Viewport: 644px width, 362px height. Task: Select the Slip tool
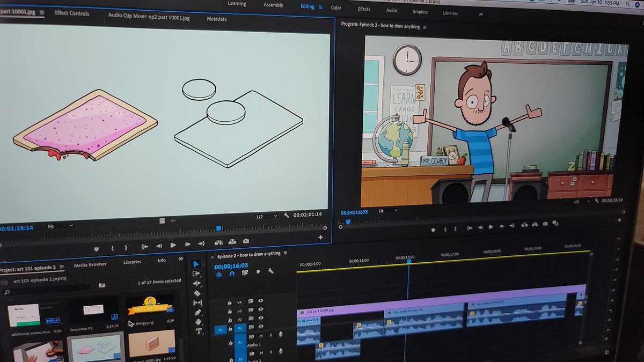tap(197, 303)
